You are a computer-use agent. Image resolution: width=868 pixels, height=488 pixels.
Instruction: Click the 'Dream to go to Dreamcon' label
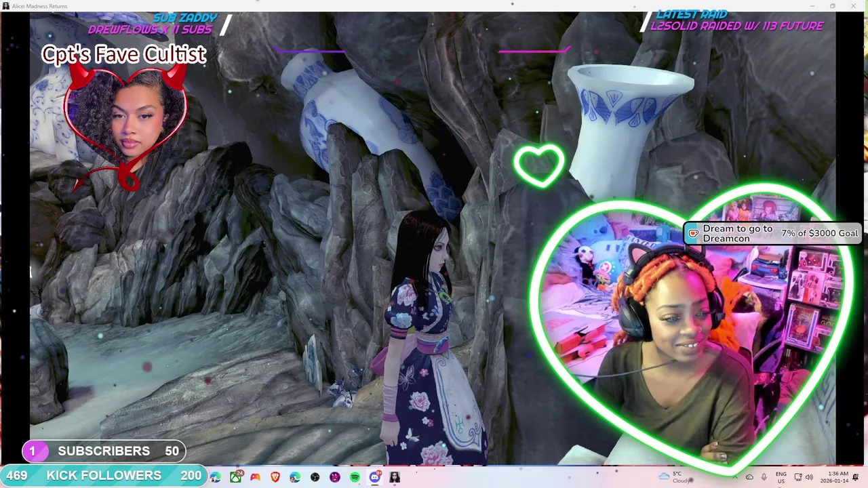[738, 234]
